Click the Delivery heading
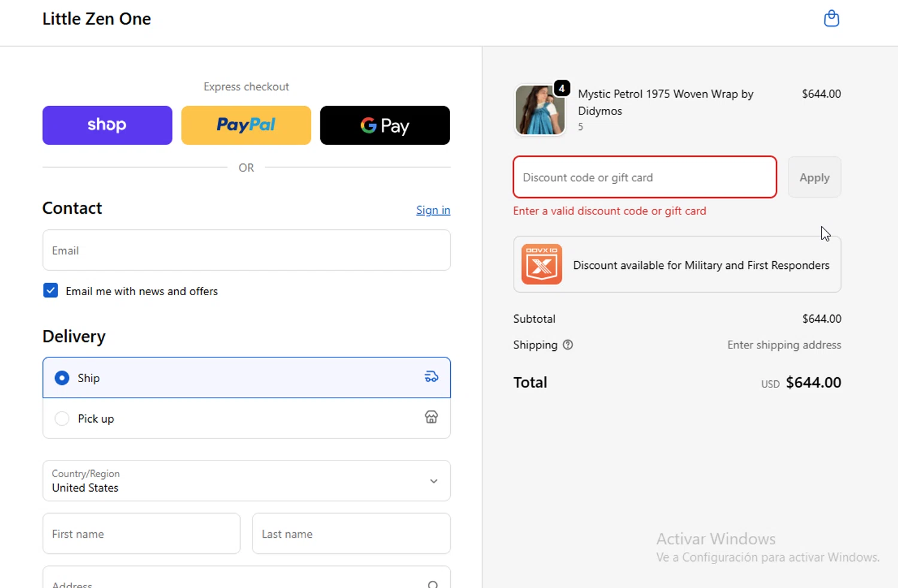This screenshot has width=898, height=588. pos(74,337)
